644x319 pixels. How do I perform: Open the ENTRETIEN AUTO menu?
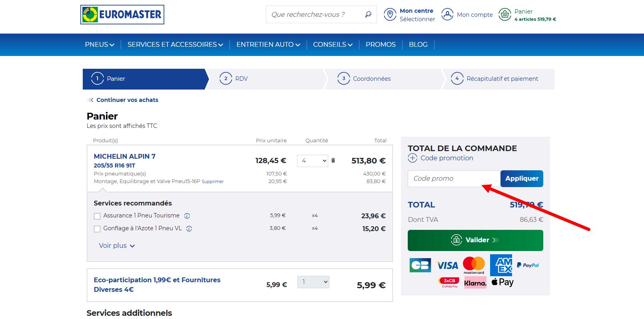click(x=268, y=45)
